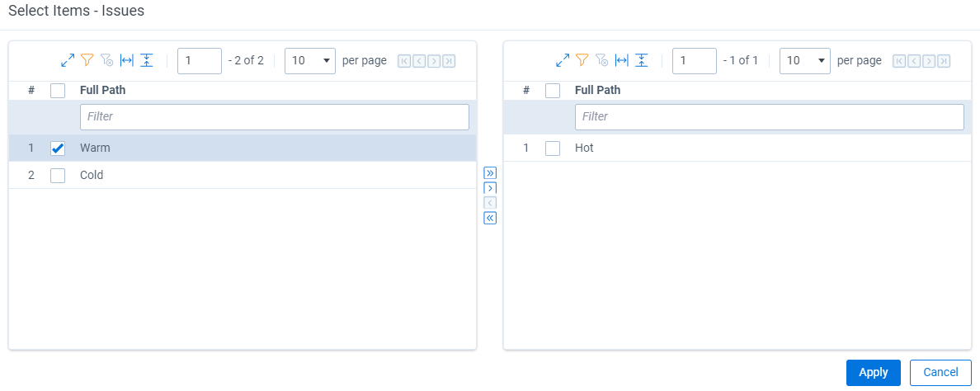Click fit row height icon in right panel

[641, 60]
